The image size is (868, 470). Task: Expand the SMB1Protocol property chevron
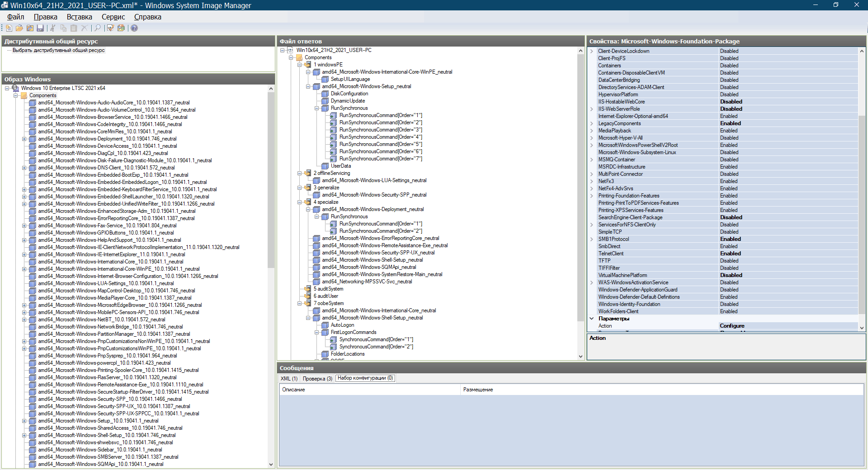point(592,239)
